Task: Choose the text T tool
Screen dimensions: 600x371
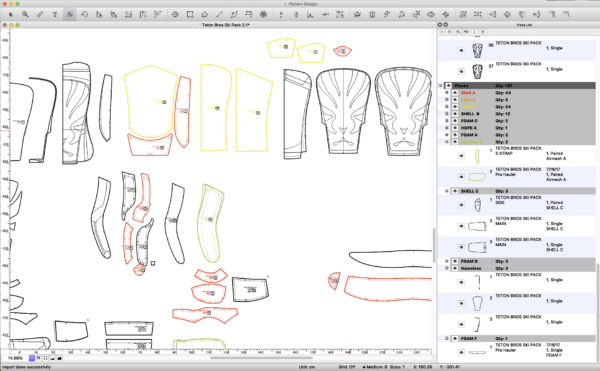Action: click(x=55, y=15)
